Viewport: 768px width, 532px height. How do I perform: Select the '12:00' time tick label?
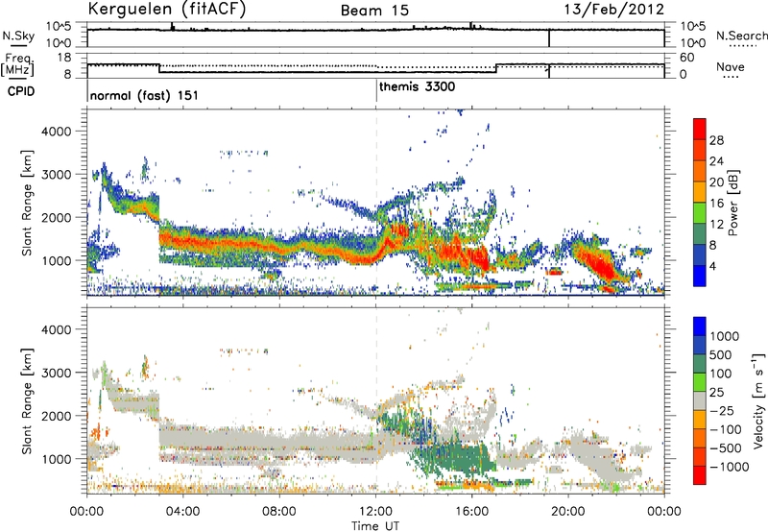point(375,512)
